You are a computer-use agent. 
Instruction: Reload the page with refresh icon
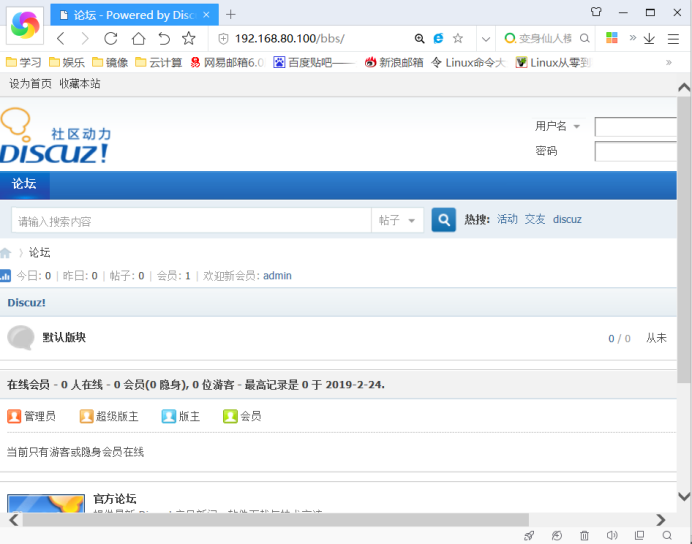[110, 39]
